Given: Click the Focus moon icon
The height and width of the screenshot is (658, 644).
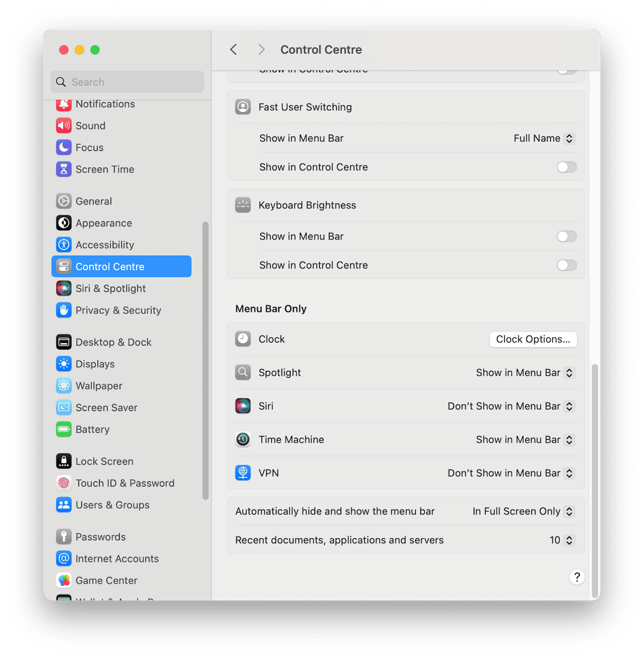Looking at the screenshot, I should [x=64, y=147].
